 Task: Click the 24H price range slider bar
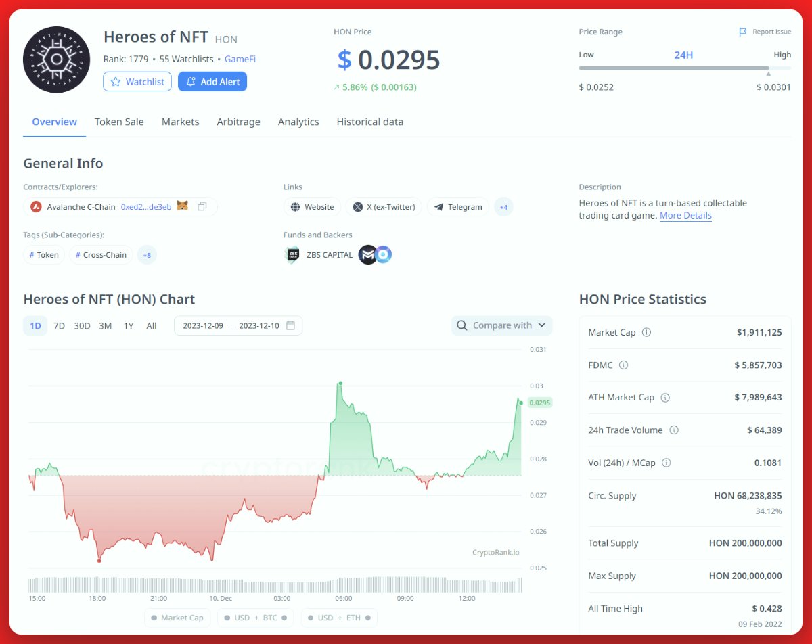(685, 68)
